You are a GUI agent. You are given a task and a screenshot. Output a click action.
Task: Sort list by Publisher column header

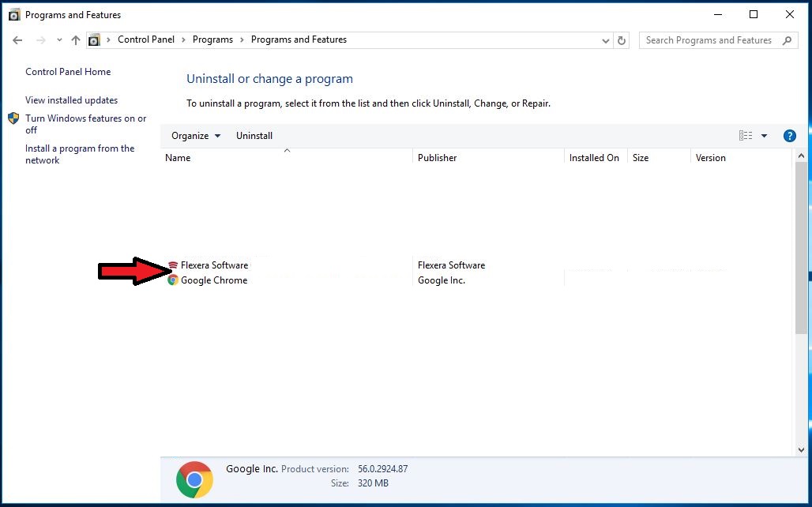[438, 158]
